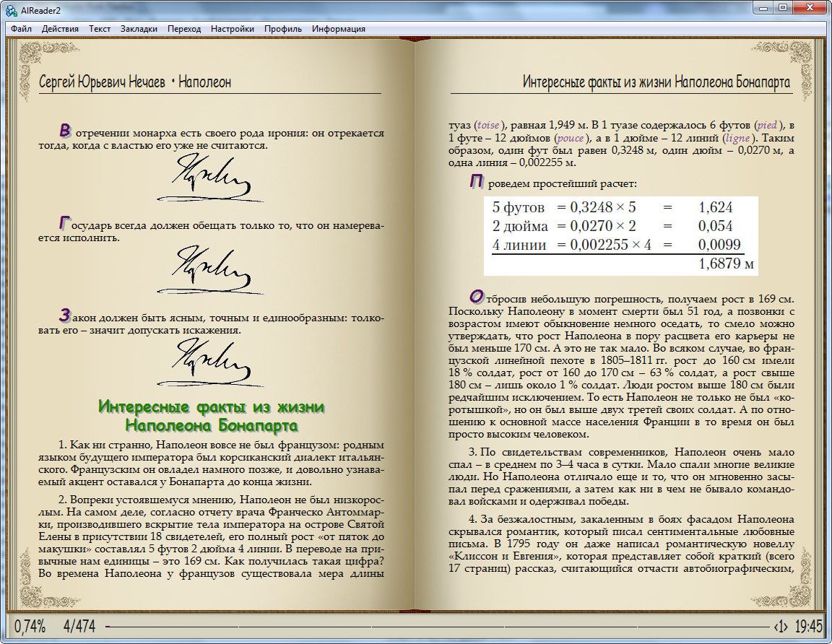Screen dimensions: 832x644
Task: Click the 4/474 page counter
Action: (79, 626)
